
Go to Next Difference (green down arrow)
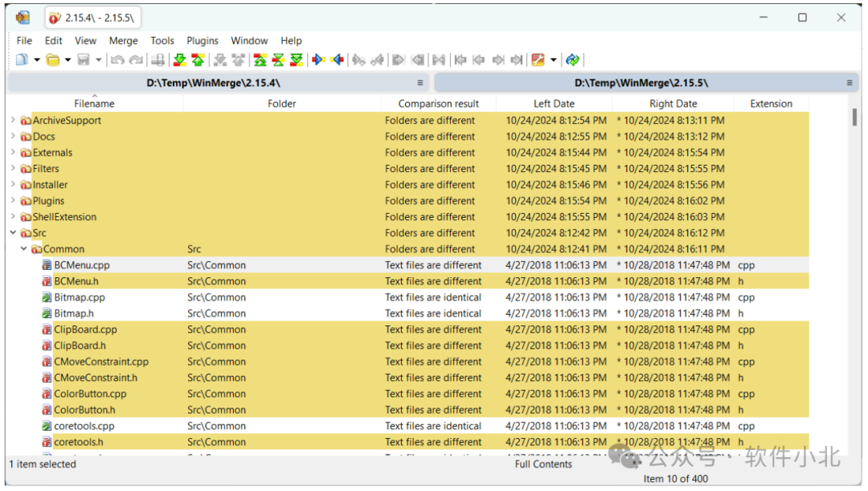point(179,59)
